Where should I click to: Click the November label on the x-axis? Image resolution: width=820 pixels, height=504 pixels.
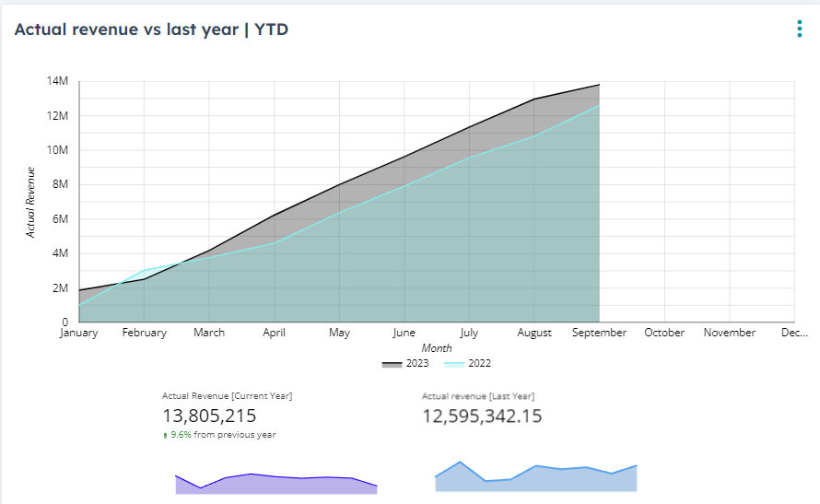[x=730, y=333]
